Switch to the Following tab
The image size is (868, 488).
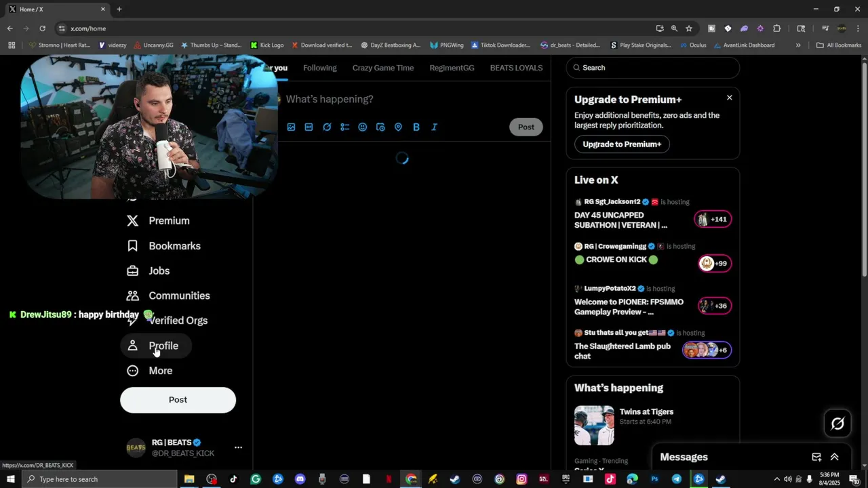coord(319,68)
